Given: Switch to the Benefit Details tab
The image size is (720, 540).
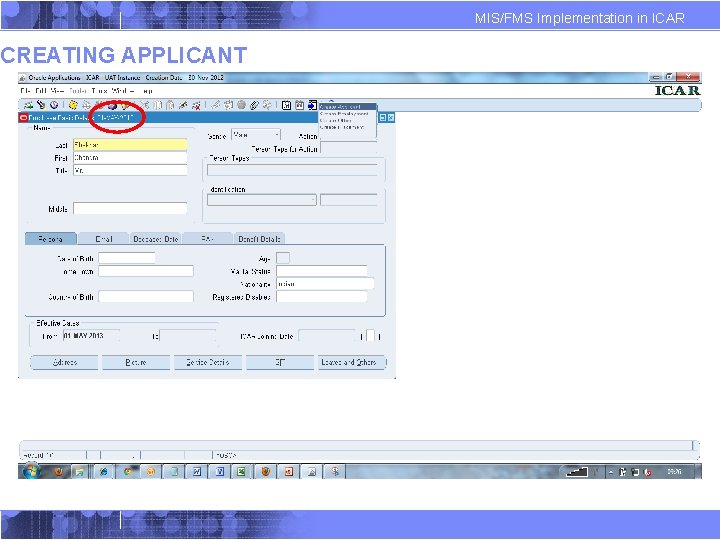Looking at the screenshot, I should (x=259, y=239).
